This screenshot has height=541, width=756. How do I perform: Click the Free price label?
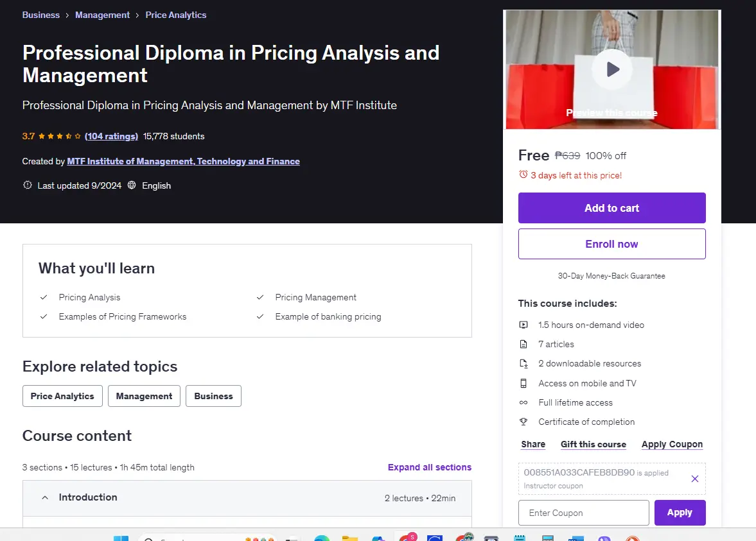[534, 155]
